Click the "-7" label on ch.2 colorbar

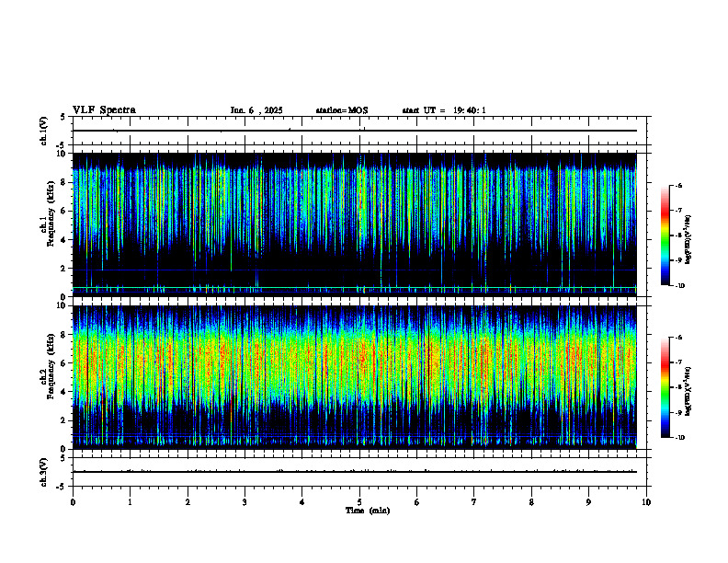pos(679,362)
